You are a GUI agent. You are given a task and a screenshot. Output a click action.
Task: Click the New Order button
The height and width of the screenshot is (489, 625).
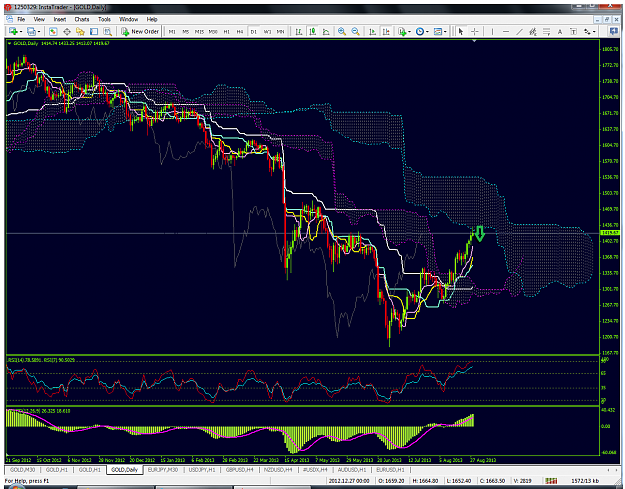pyautogui.click(x=140, y=31)
